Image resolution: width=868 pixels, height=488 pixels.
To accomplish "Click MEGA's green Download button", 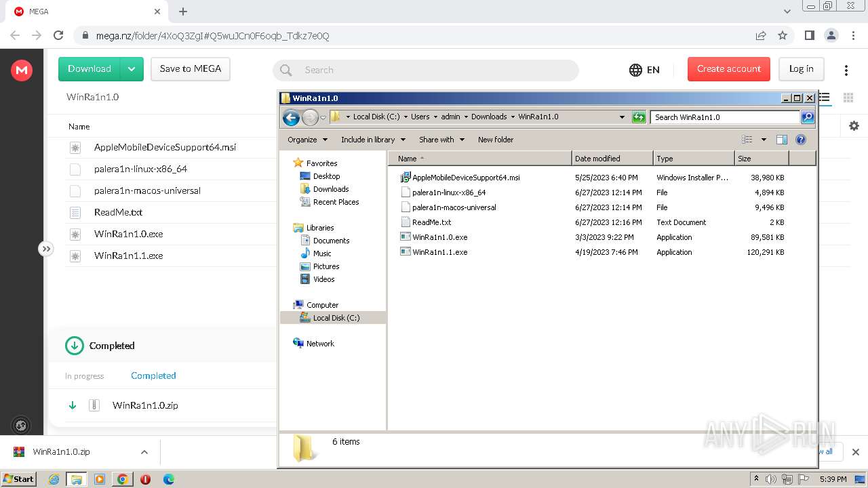I will click(x=90, y=69).
